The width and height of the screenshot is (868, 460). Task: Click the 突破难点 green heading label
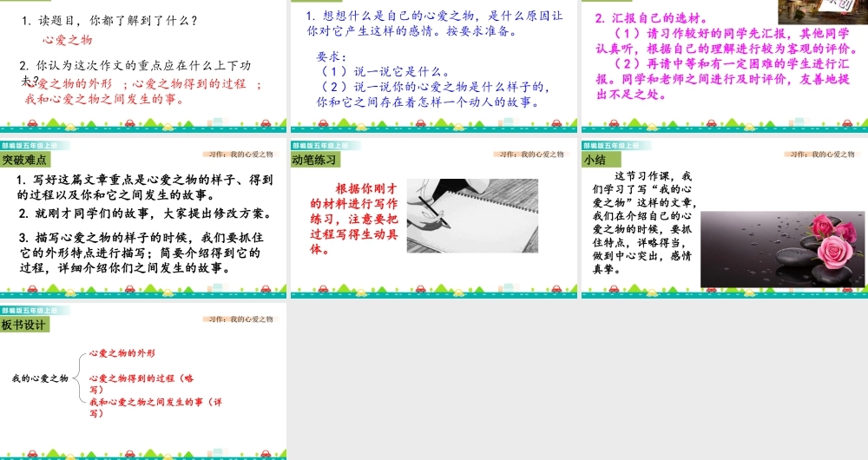point(25,160)
